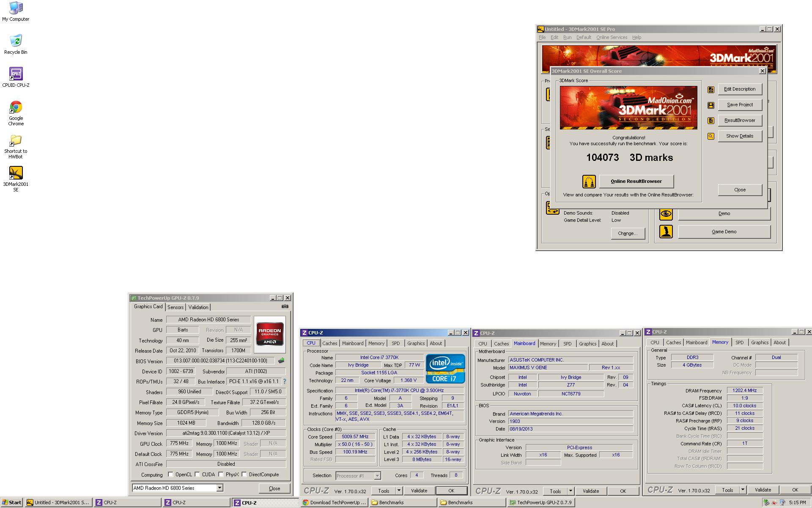This screenshot has width=812, height=508.
Task: Click the GPU-Z BIOS save chip icon
Action: pos(281,361)
